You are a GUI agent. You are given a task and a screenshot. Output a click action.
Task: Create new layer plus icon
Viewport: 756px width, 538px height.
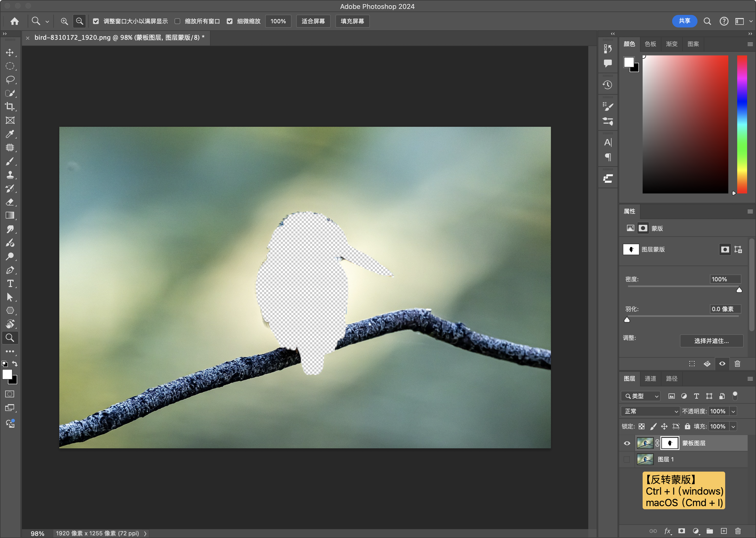(724, 531)
